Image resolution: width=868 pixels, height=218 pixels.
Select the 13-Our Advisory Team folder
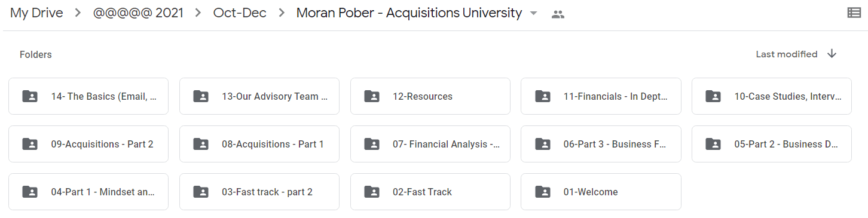tap(259, 96)
